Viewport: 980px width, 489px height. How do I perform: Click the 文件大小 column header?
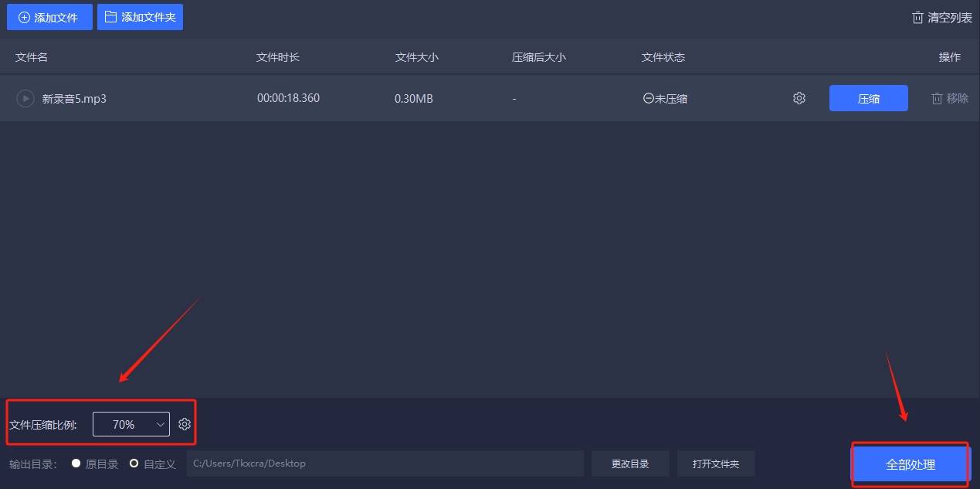pyautogui.click(x=417, y=57)
